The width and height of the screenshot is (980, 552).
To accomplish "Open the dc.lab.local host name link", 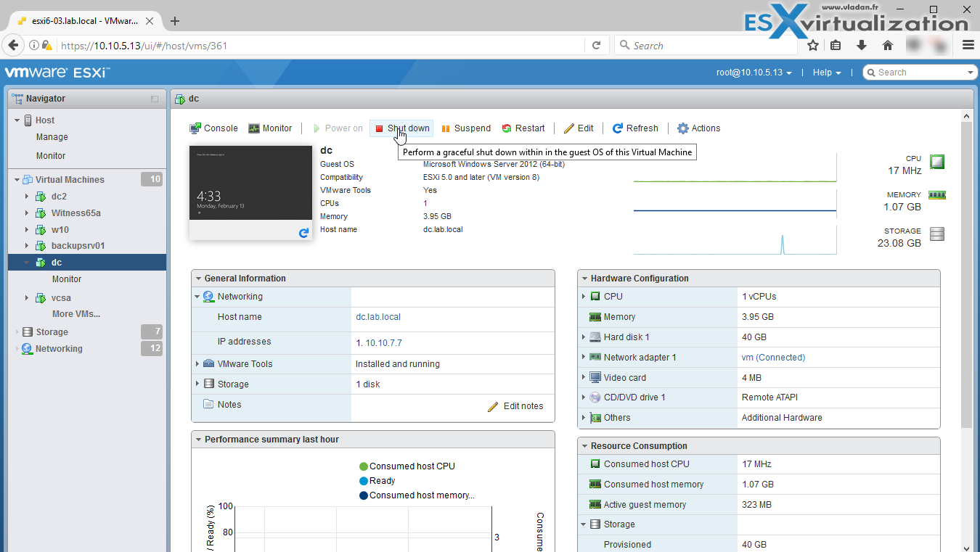I will click(377, 316).
